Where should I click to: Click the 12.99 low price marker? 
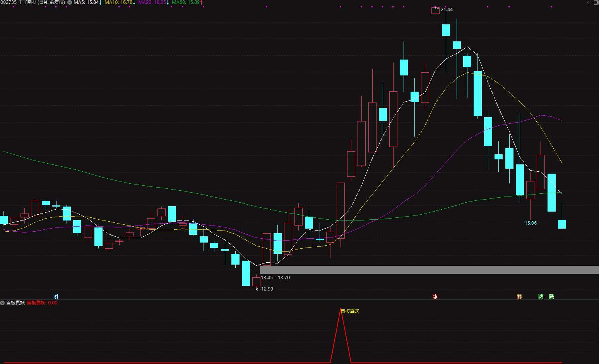267,289
